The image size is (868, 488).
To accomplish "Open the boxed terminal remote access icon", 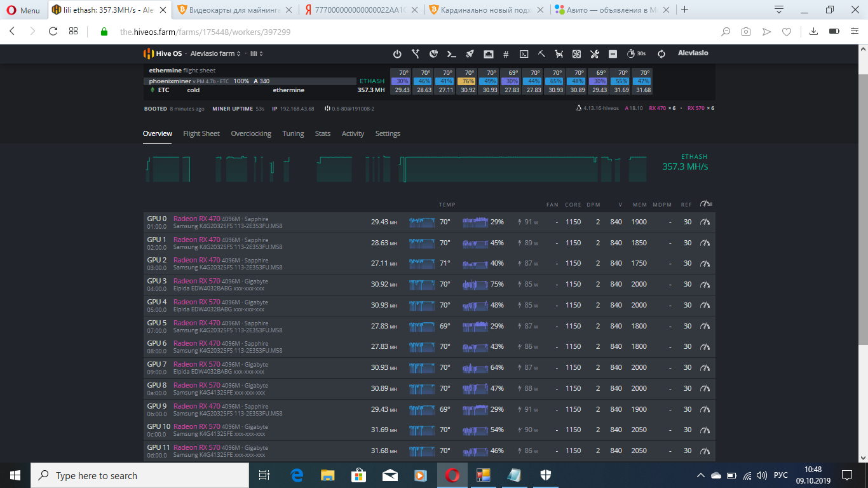I will click(x=524, y=54).
